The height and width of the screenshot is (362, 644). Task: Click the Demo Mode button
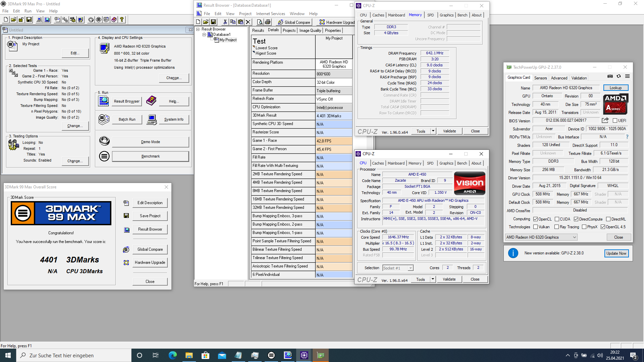point(150,142)
